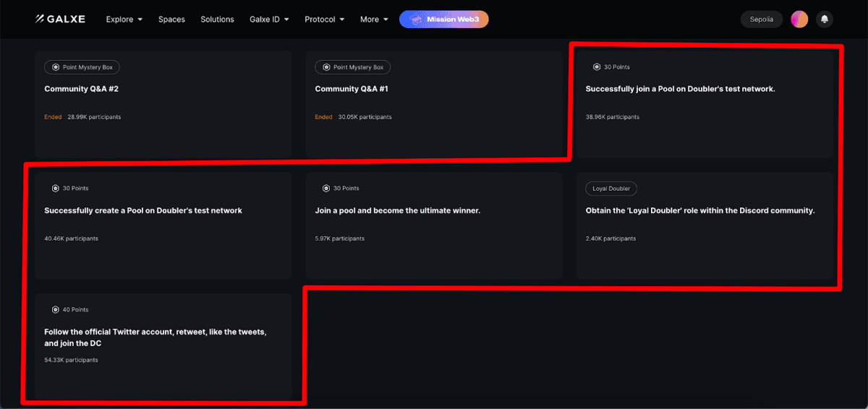The width and height of the screenshot is (868, 409).
Task: Click '40.46K participants' text
Action: [x=71, y=238]
